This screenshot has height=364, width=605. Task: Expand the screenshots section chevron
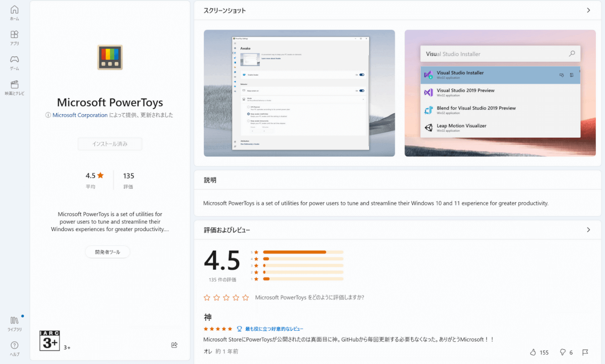[x=588, y=10]
